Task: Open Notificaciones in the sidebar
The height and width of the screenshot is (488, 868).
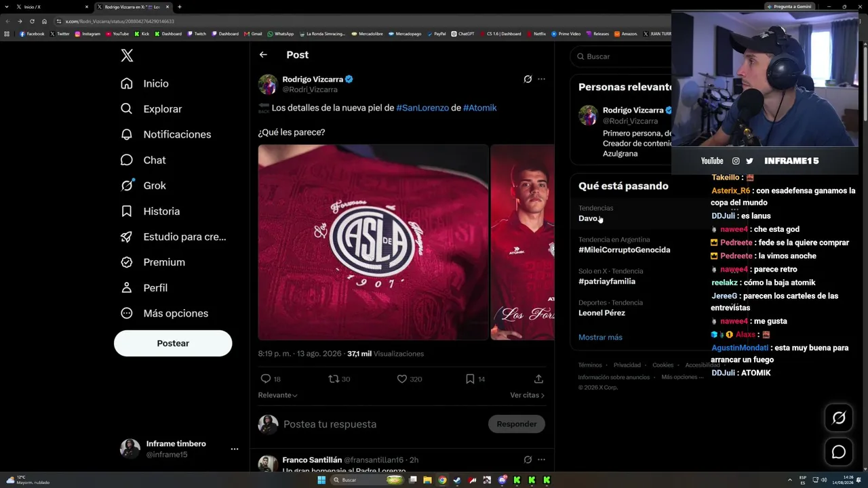Action: pos(165,134)
